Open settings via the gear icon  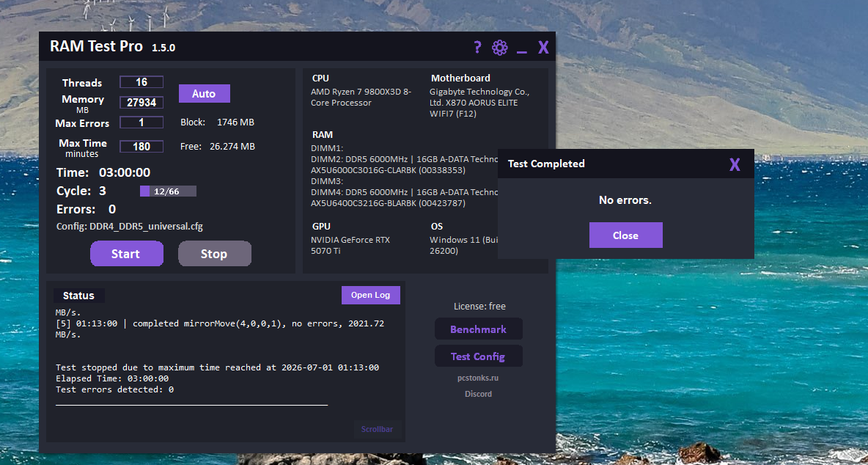tap(499, 48)
